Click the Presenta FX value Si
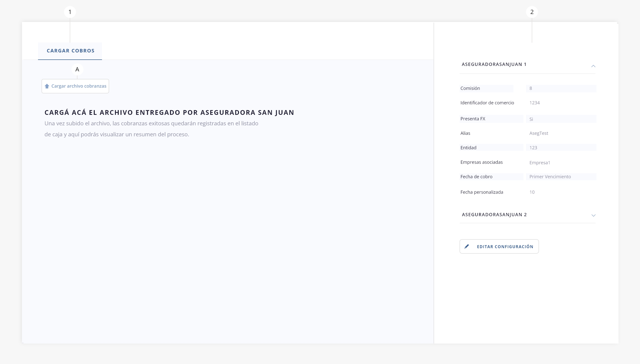The height and width of the screenshot is (364, 640). tap(561, 119)
